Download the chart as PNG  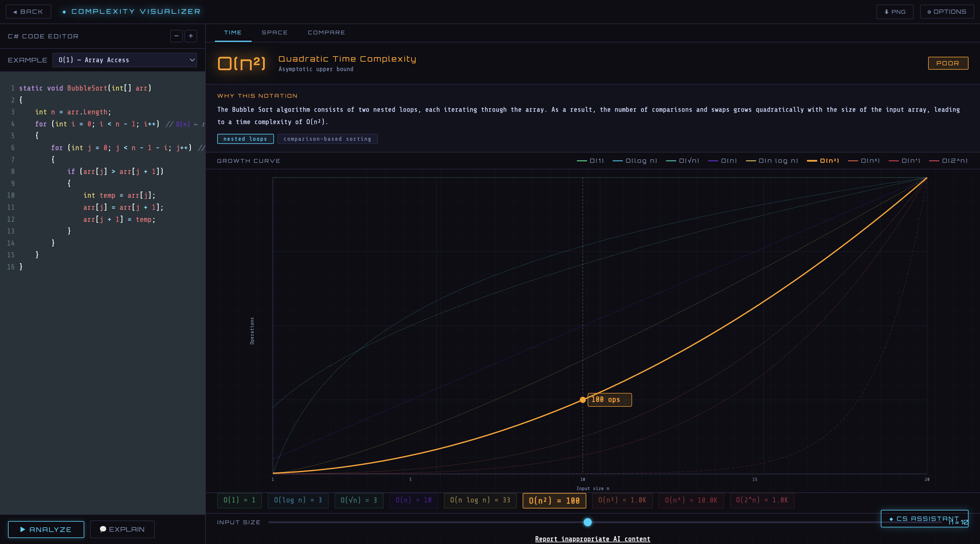click(x=895, y=11)
